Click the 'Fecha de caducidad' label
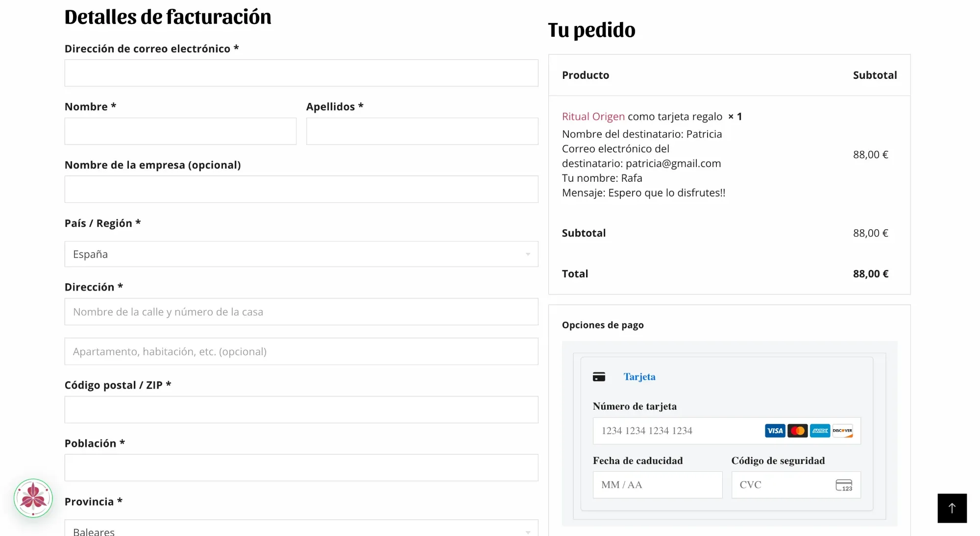Screen dimensions: 980x536 pyautogui.click(x=637, y=461)
